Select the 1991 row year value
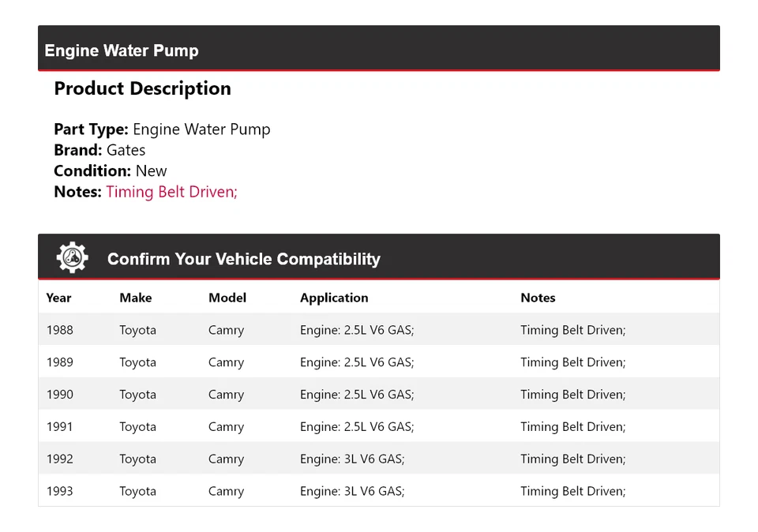Image resolution: width=758 pixels, height=532 pixels. click(59, 426)
